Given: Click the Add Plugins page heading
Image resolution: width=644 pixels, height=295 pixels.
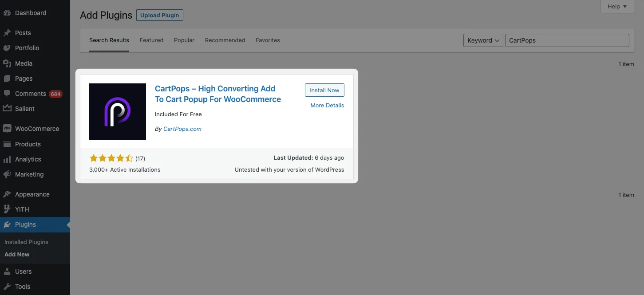Looking at the screenshot, I should (106, 15).
